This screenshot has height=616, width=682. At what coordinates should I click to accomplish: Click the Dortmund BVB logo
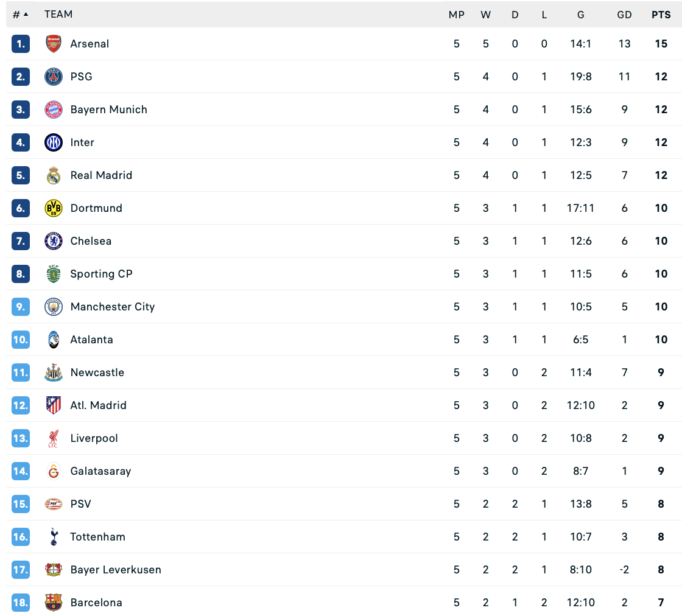click(x=54, y=208)
